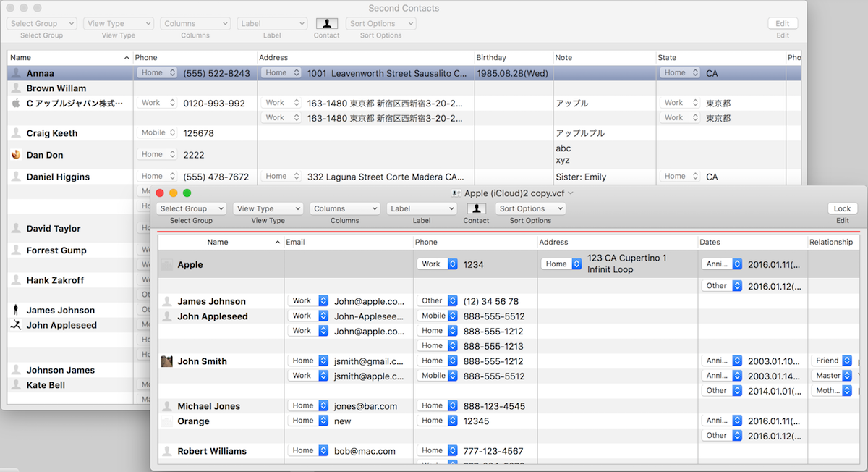Click phone number (12) 34 56 78
Screen dimensions: 868x472
coord(491,301)
